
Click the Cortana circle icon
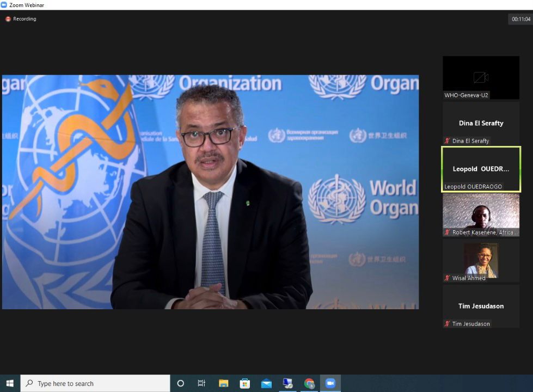coord(181,383)
